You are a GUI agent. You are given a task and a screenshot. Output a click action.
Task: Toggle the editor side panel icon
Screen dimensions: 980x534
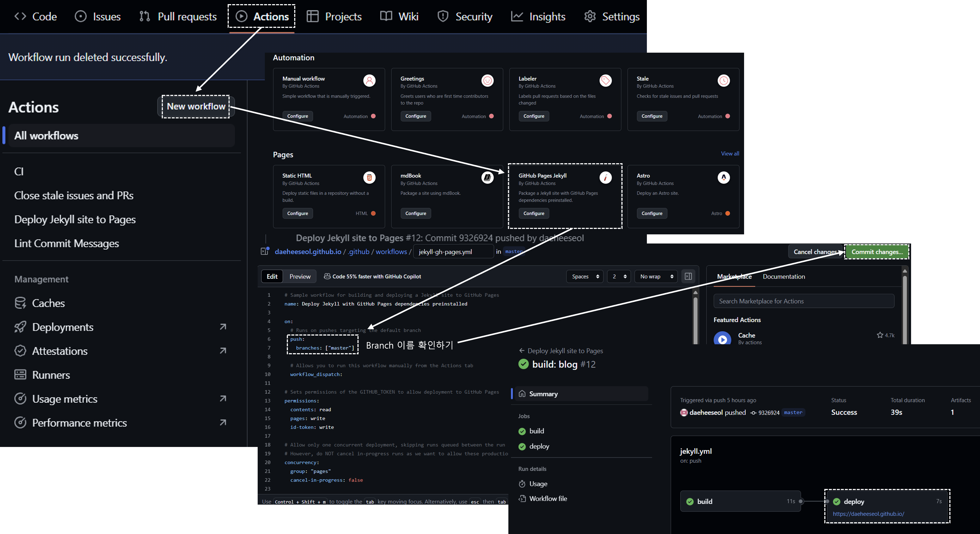click(x=688, y=276)
